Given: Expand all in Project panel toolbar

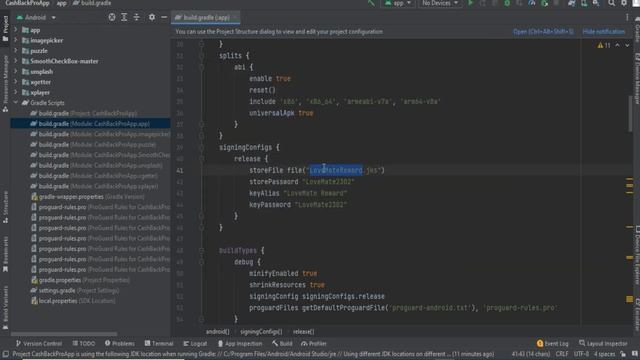Looking at the screenshot, I should click(x=124, y=17).
